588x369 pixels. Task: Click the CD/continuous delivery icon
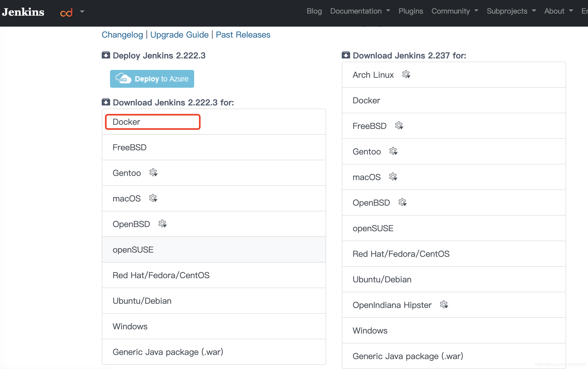tap(66, 12)
